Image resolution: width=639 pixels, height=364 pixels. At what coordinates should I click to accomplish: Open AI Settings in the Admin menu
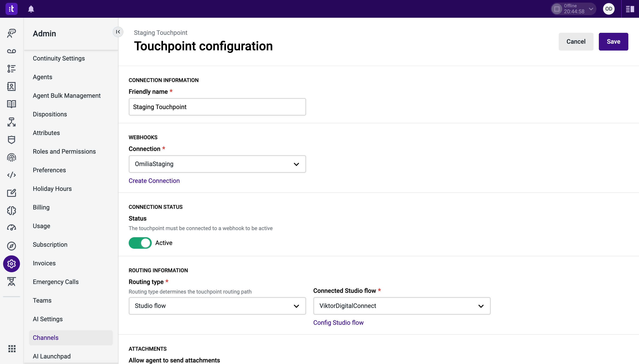click(x=47, y=319)
